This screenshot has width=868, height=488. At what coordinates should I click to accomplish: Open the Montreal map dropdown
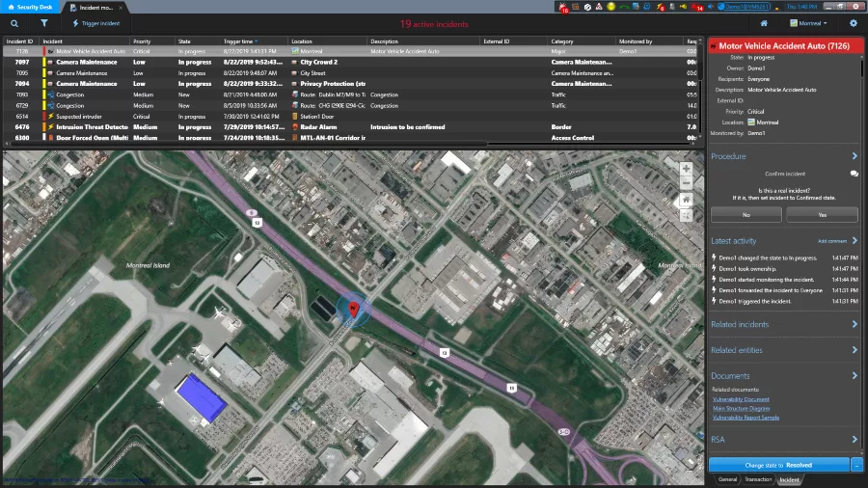[808, 23]
